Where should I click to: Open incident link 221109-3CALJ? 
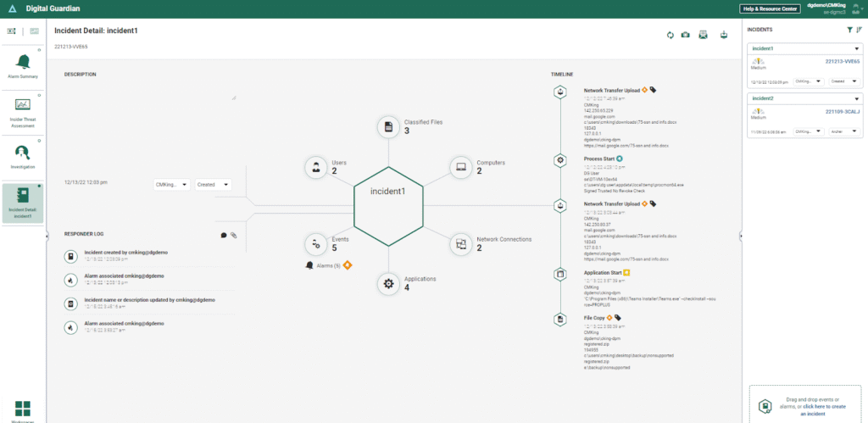click(x=842, y=111)
